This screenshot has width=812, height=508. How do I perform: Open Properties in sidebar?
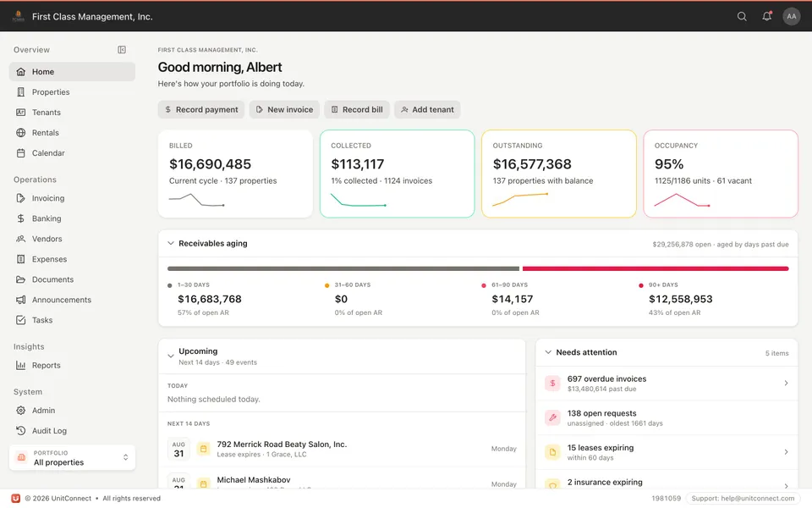pyautogui.click(x=72, y=91)
